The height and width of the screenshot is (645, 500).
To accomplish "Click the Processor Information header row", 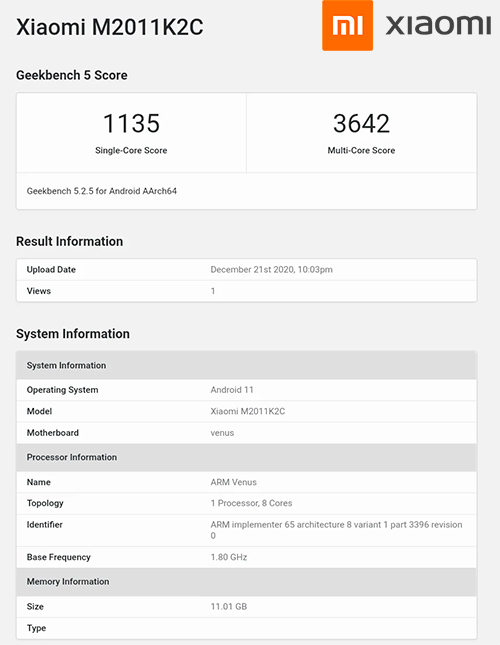I will (x=247, y=457).
